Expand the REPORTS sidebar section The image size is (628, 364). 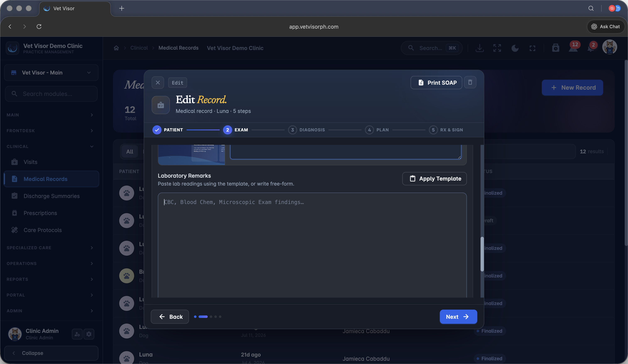50,279
